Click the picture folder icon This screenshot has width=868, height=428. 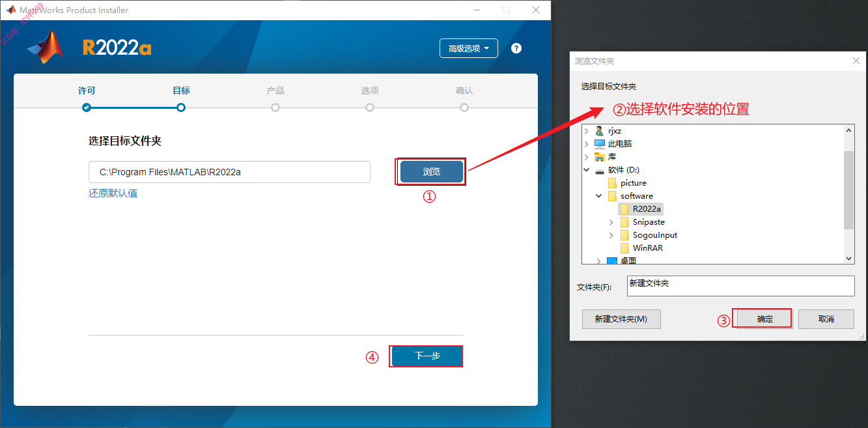(612, 183)
